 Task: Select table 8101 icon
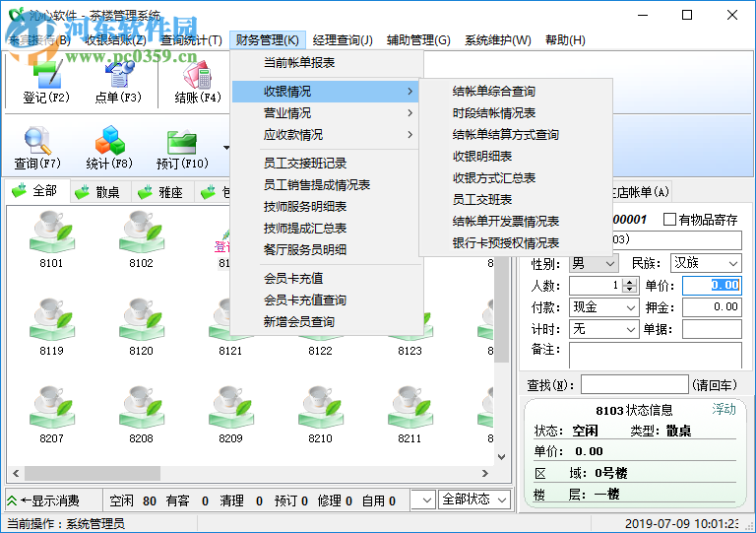click(x=51, y=232)
